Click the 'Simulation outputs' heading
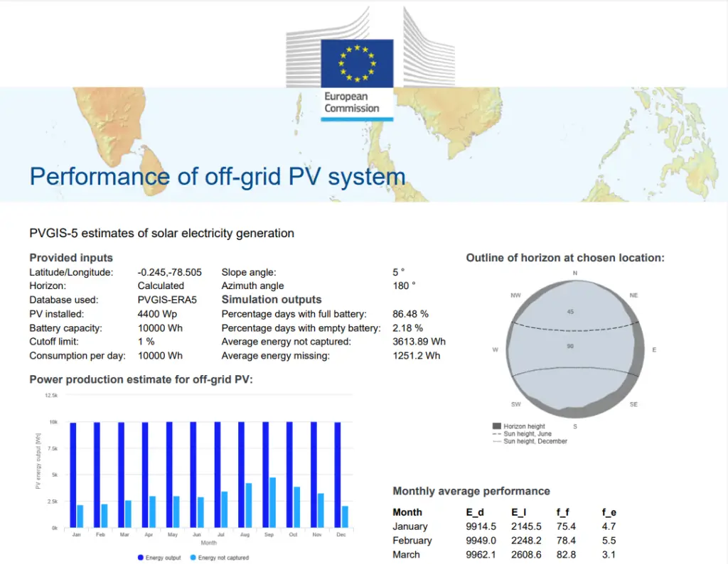The width and height of the screenshot is (728, 564). (272, 300)
